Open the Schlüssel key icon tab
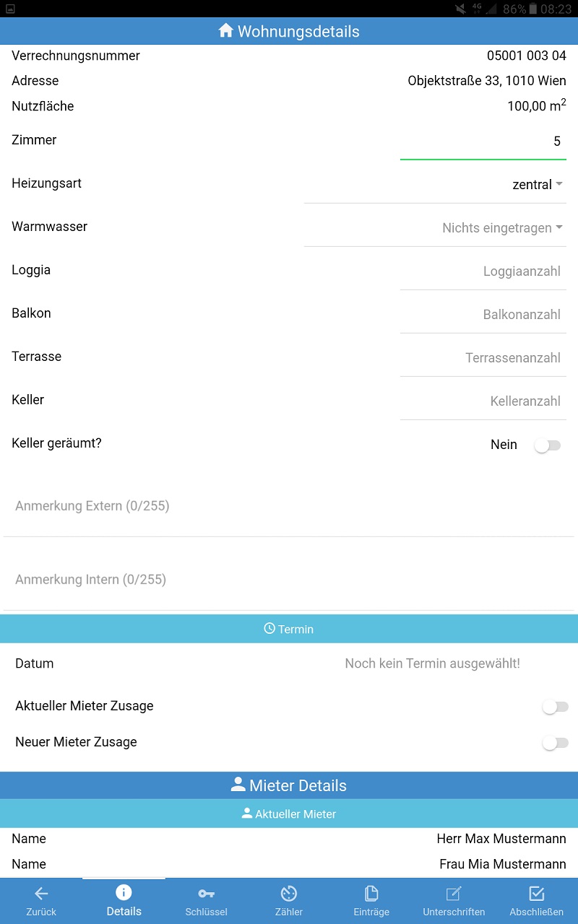578x924 pixels. [206, 894]
